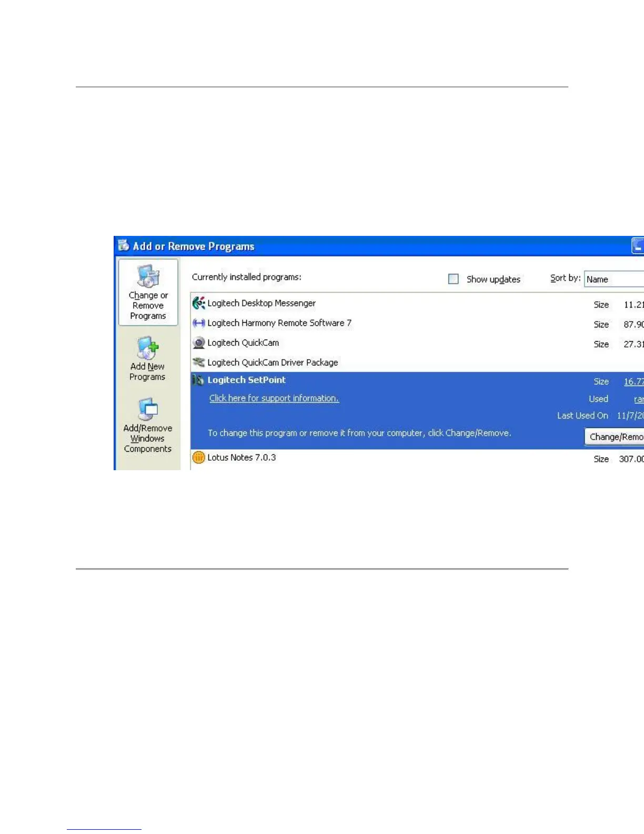Select Logitech Harmony Remote Software 7 text

(x=279, y=323)
